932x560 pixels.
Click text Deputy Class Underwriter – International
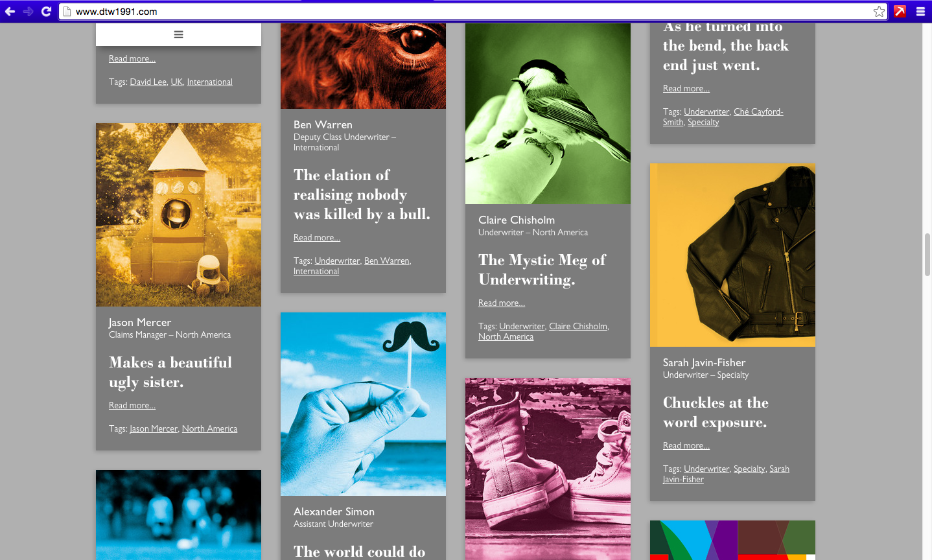345,143
